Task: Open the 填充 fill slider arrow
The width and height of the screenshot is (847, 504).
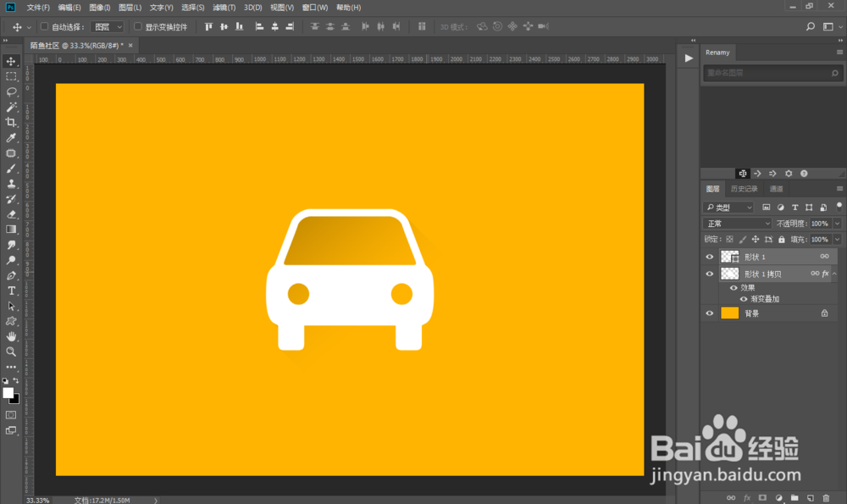Action: click(x=838, y=240)
